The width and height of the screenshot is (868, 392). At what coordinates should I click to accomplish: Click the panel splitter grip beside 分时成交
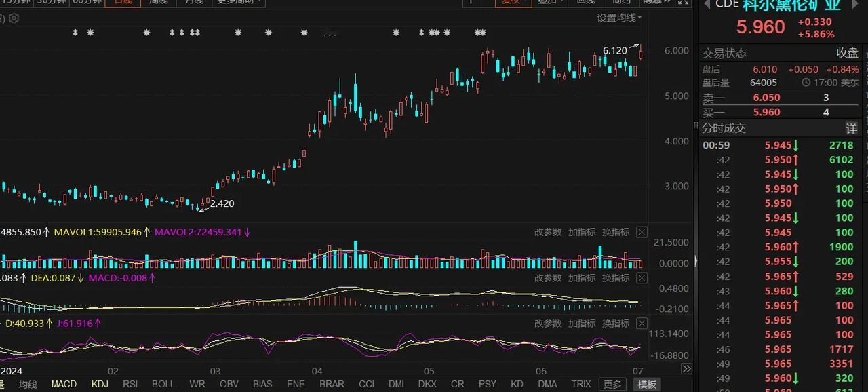pos(695,125)
